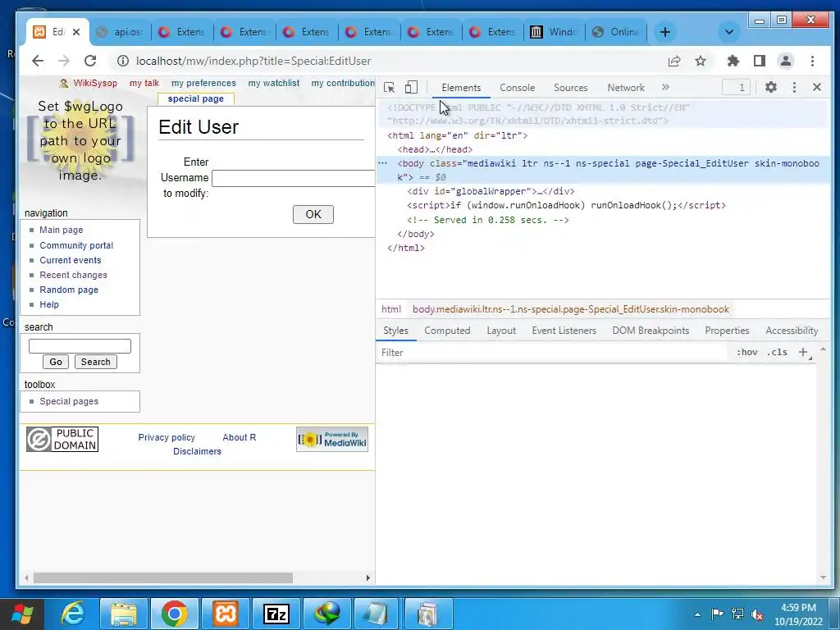The width and height of the screenshot is (840, 630).
Task: Switch to the Layout pane tab
Action: point(501,331)
